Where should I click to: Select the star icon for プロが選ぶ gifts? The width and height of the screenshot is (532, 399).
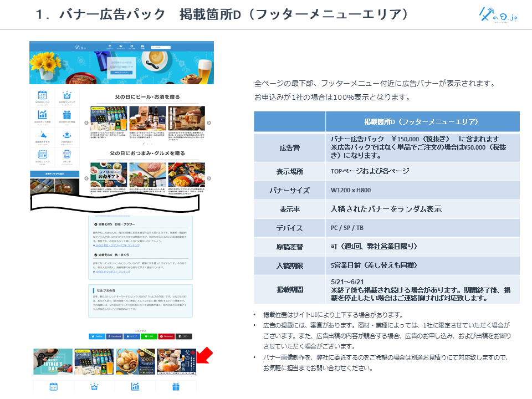tap(66, 135)
